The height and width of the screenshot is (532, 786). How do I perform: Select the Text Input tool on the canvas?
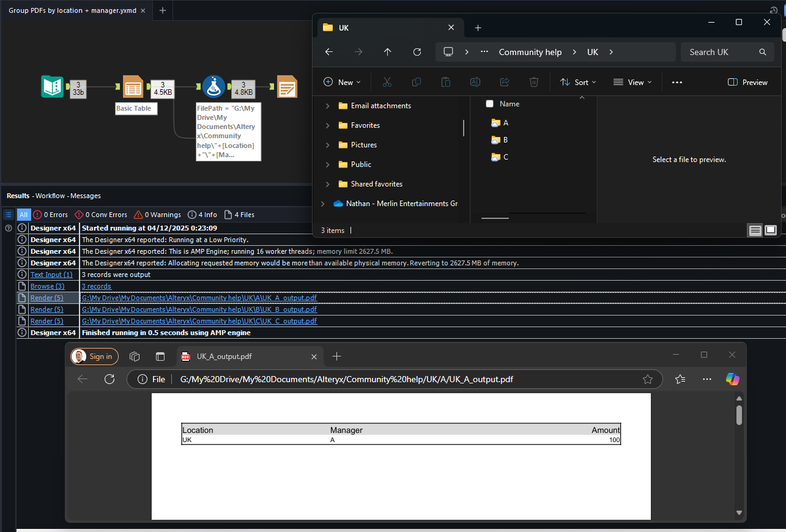click(52, 86)
